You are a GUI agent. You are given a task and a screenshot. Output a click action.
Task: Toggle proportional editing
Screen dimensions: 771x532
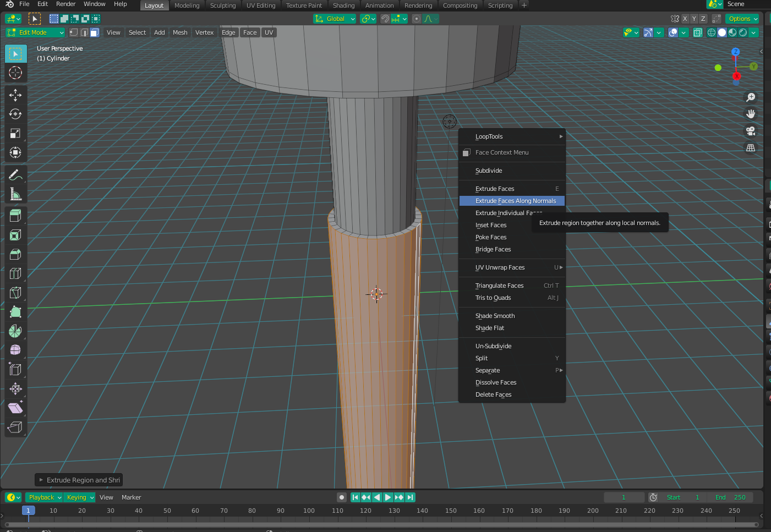pos(417,19)
